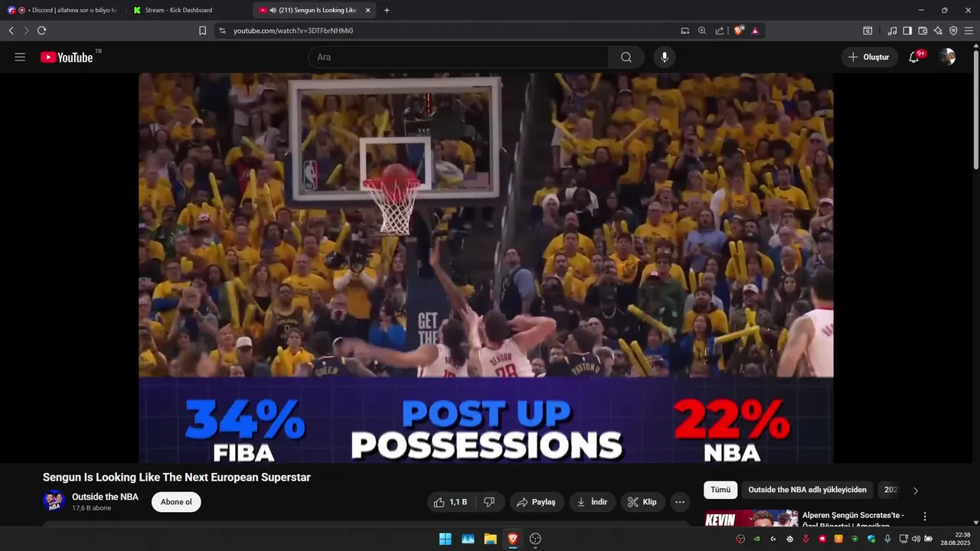
Task: Open the cast screen icon in the address bar
Action: click(685, 31)
